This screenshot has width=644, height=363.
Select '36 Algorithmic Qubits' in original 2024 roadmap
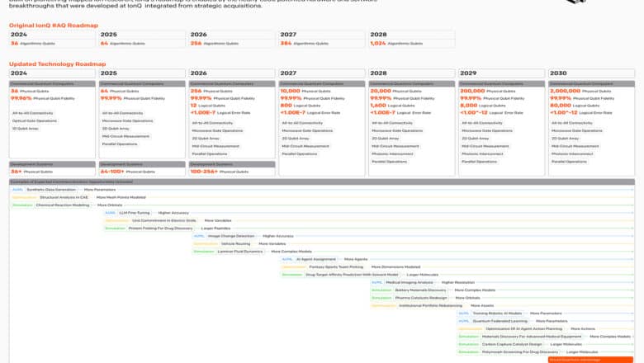(x=33, y=43)
